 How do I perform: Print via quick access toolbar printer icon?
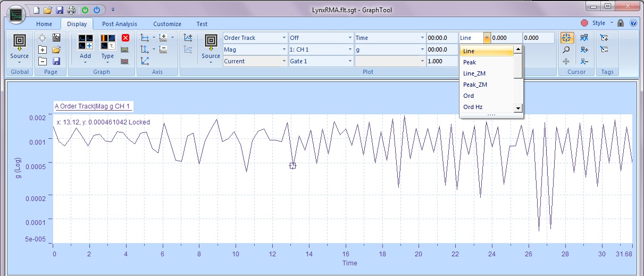71,10
